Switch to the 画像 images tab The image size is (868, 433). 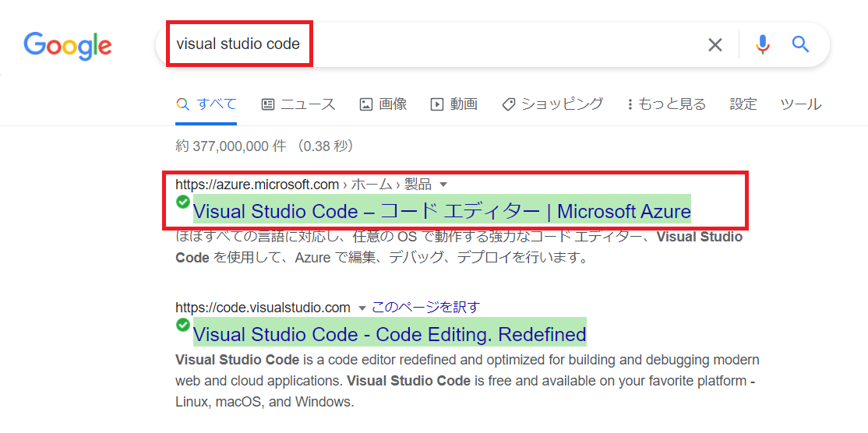coord(383,104)
